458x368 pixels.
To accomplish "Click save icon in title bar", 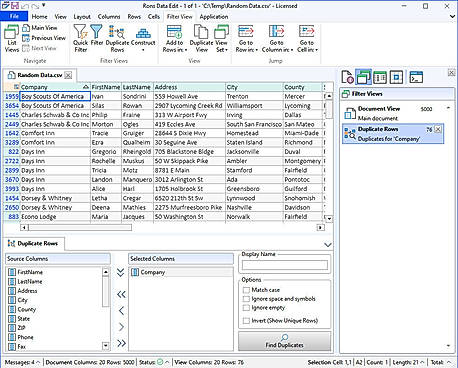I will 15,6.
